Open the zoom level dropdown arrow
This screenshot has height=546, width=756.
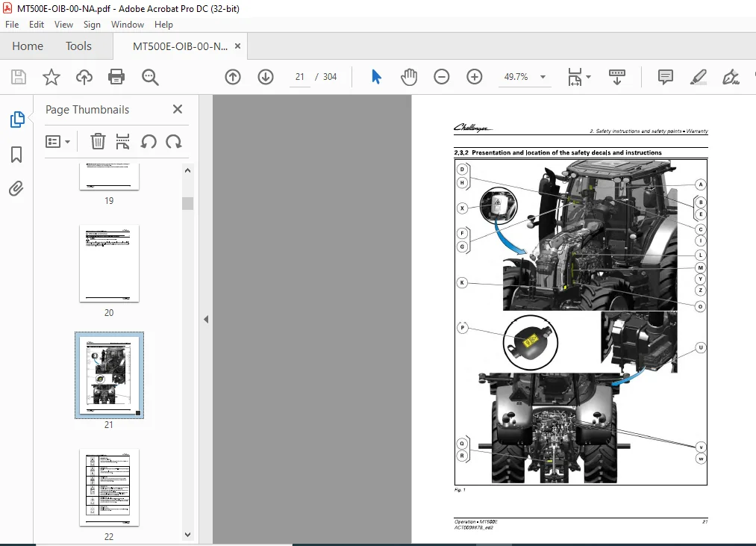click(543, 77)
